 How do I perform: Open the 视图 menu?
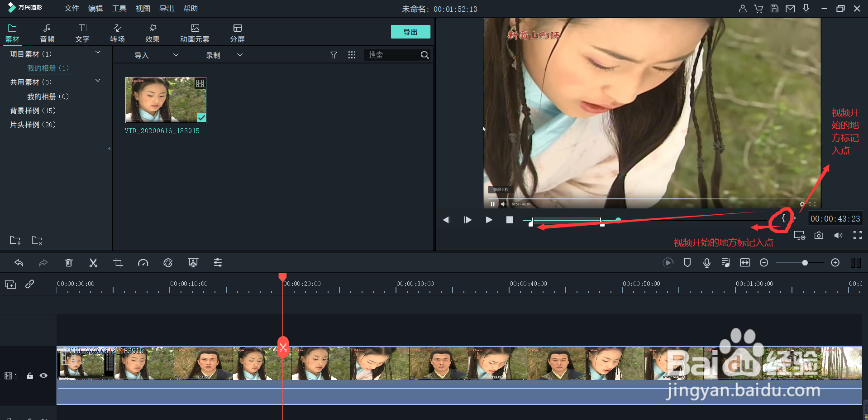point(143,9)
